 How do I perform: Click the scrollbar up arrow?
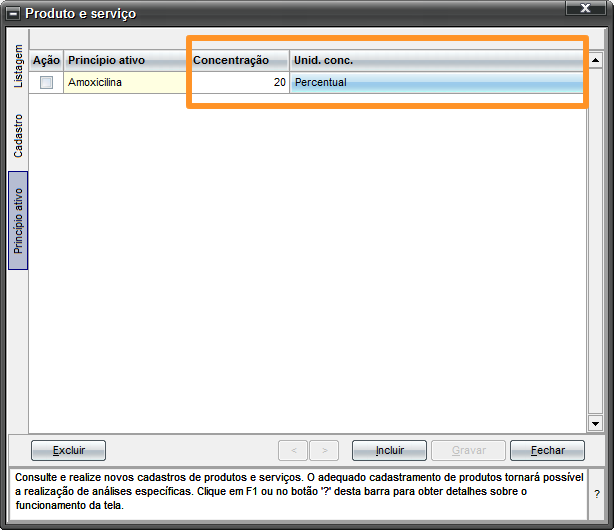(595, 60)
